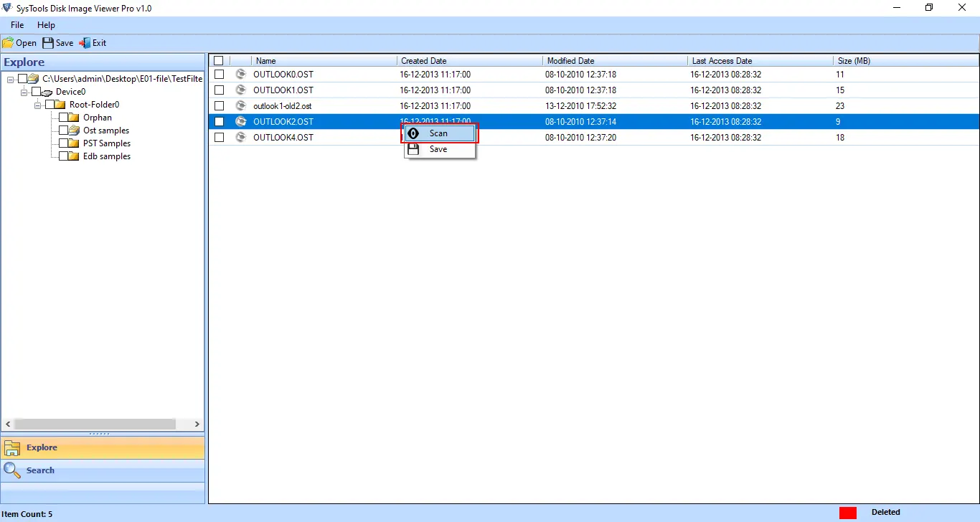Click the Exit toolbar icon
Viewport: 980px width, 522px height.
pos(85,43)
